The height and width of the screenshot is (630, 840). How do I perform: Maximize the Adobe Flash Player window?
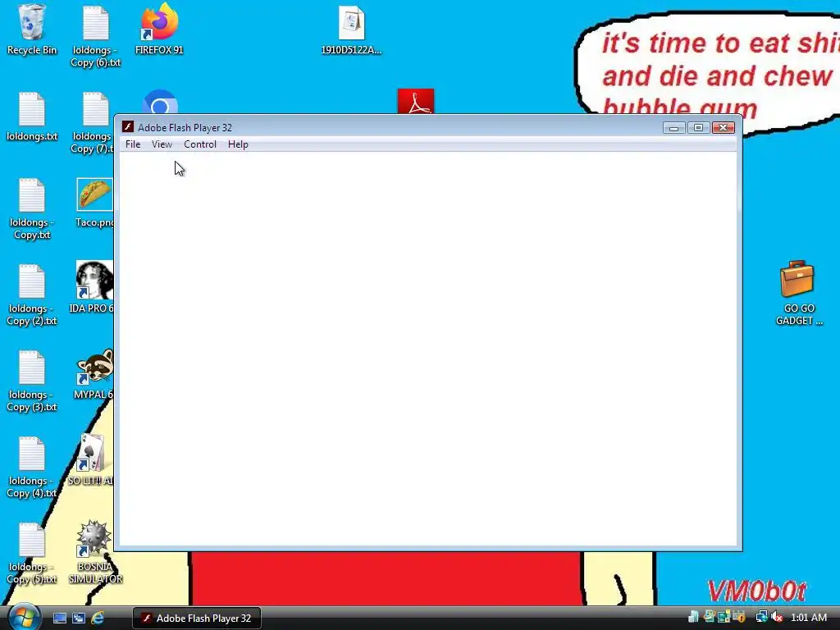click(x=698, y=127)
